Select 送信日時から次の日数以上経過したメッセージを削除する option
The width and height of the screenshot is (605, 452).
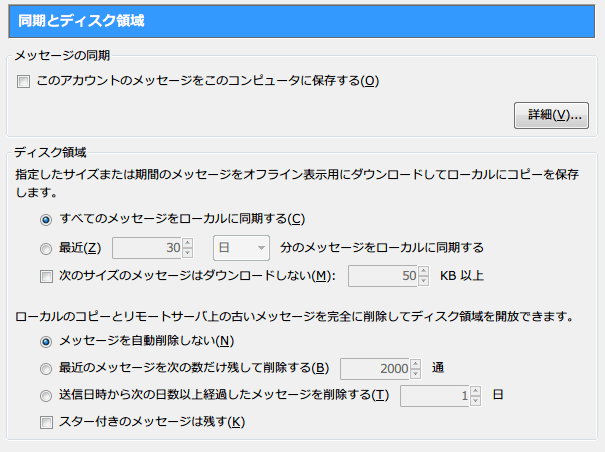tap(46, 395)
